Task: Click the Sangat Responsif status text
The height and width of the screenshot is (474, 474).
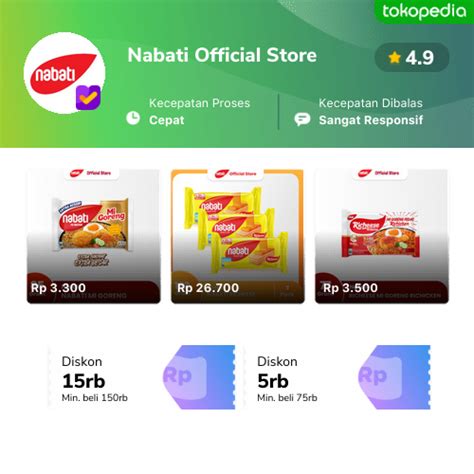Action: [371, 120]
